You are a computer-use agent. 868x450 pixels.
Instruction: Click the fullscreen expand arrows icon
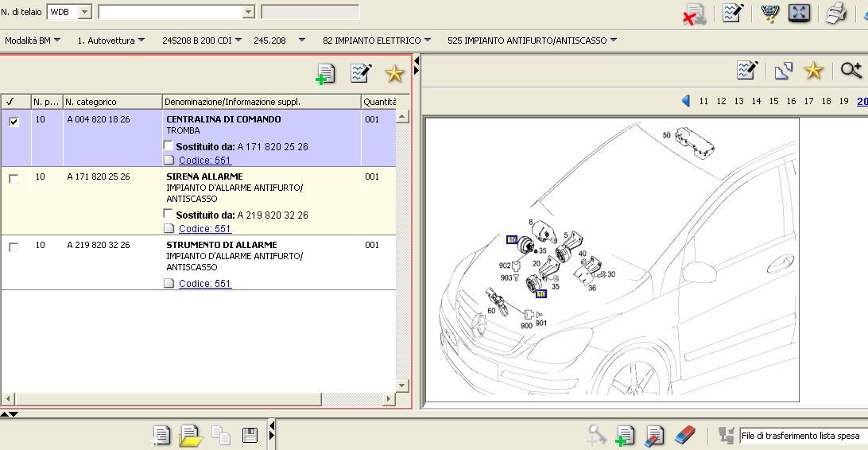(x=799, y=13)
